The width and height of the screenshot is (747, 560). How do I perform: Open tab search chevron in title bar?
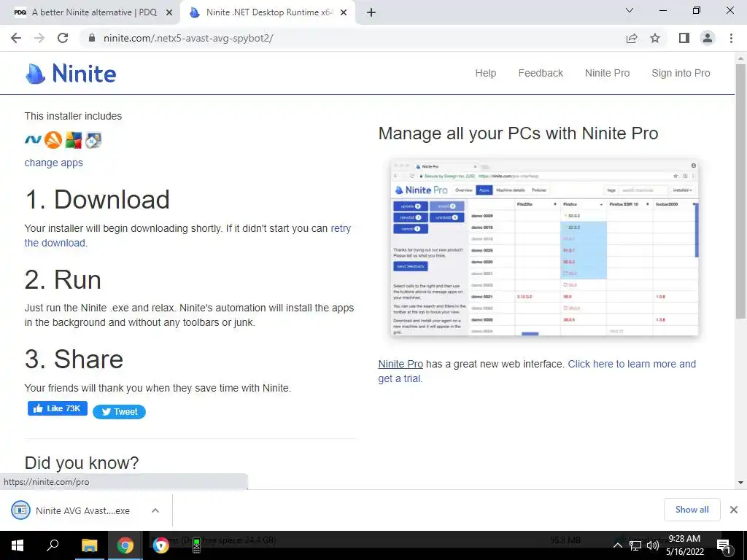(x=630, y=10)
